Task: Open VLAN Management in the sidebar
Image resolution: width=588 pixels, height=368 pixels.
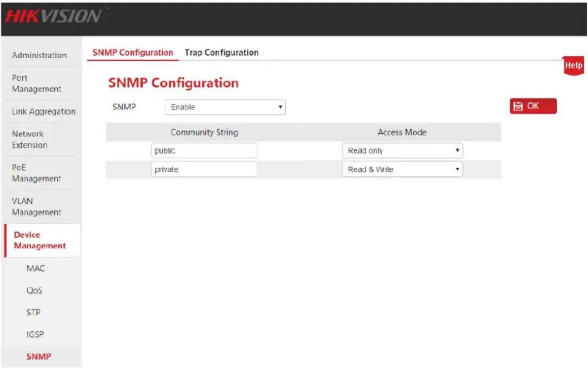Action: coord(37,207)
